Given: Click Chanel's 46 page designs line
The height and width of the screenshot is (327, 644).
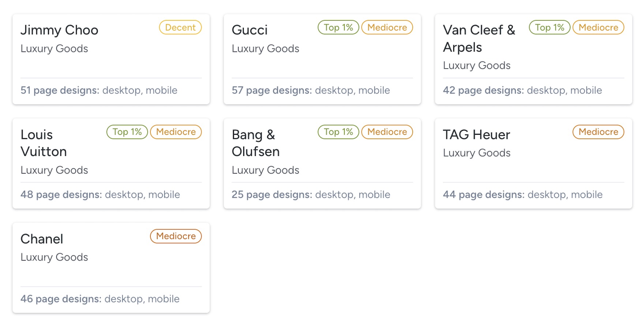Looking at the screenshot, I should [100, 299].
